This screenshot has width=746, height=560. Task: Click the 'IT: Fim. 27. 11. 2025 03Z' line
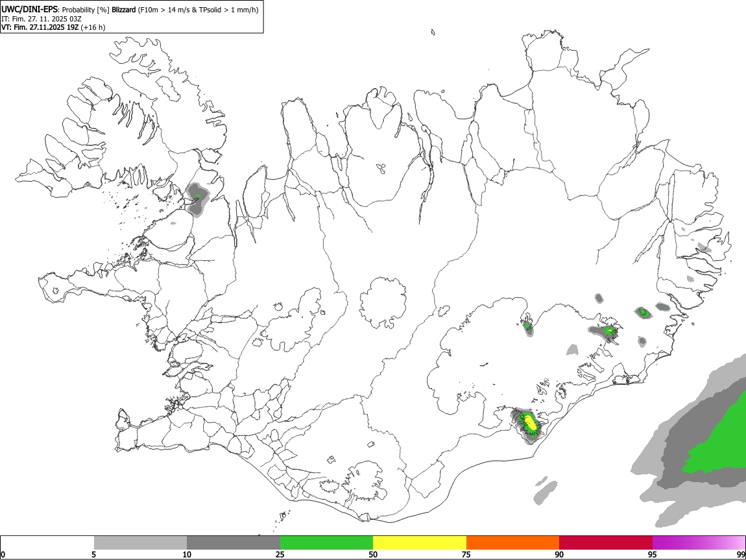42,19
